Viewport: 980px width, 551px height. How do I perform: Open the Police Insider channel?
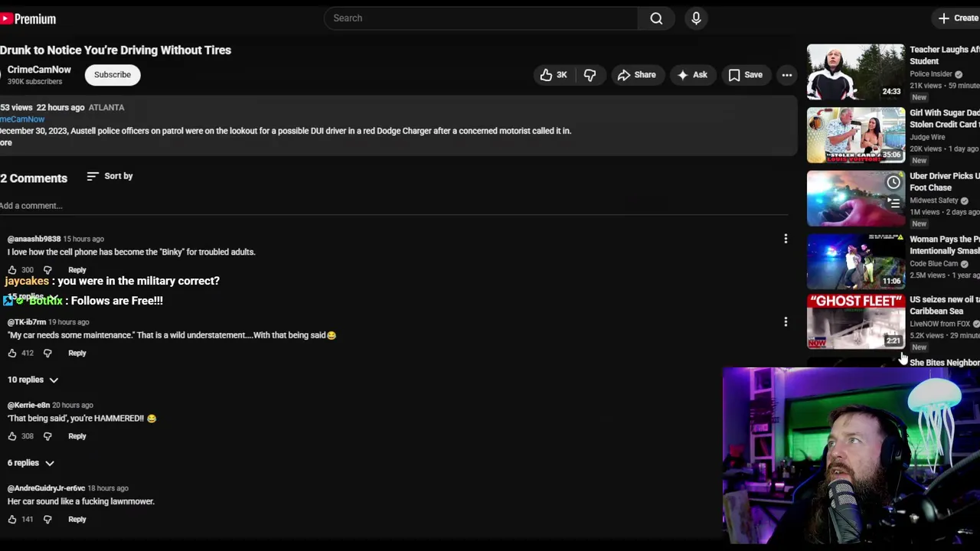click(931, 74)
